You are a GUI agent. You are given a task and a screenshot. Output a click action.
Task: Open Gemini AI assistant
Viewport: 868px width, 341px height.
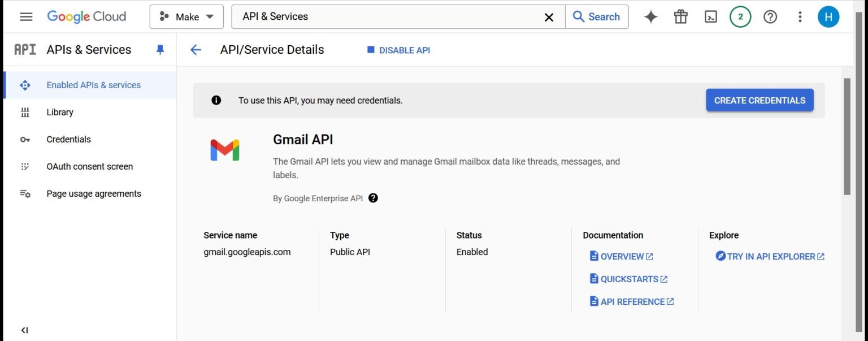pyautogui.click(x=650, y=17)
